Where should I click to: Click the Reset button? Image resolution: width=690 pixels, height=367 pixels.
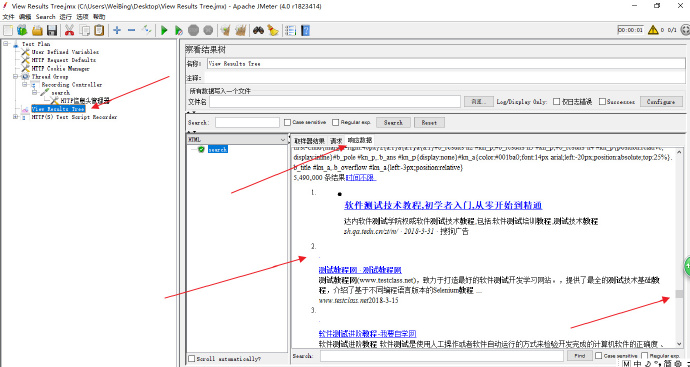tap(429, 123)
